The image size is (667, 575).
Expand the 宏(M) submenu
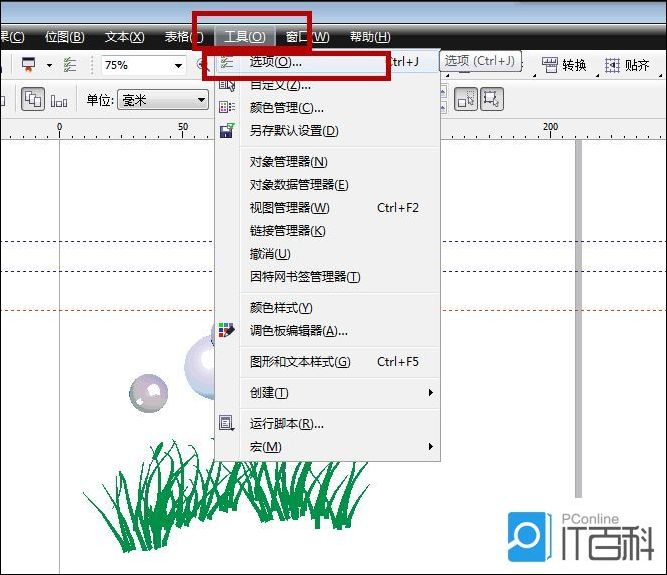click(327, 447)
